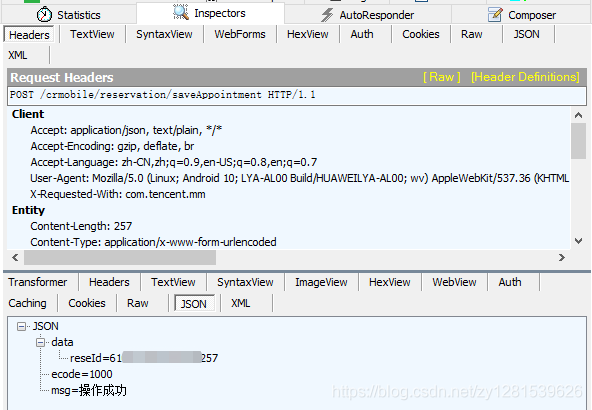Select the X-Requested-With header line
The width and height of the screenshot is (592, 410).
(x=118, y=194)
